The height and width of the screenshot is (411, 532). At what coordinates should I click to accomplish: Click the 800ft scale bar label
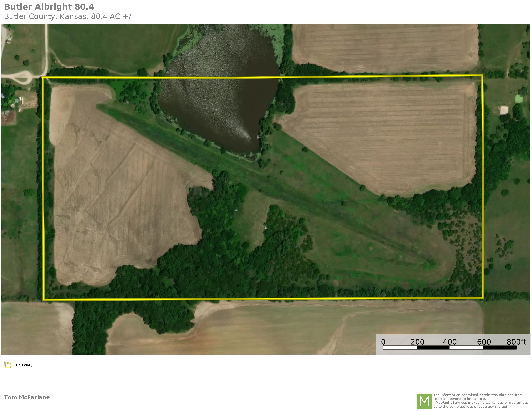(516, 342)
